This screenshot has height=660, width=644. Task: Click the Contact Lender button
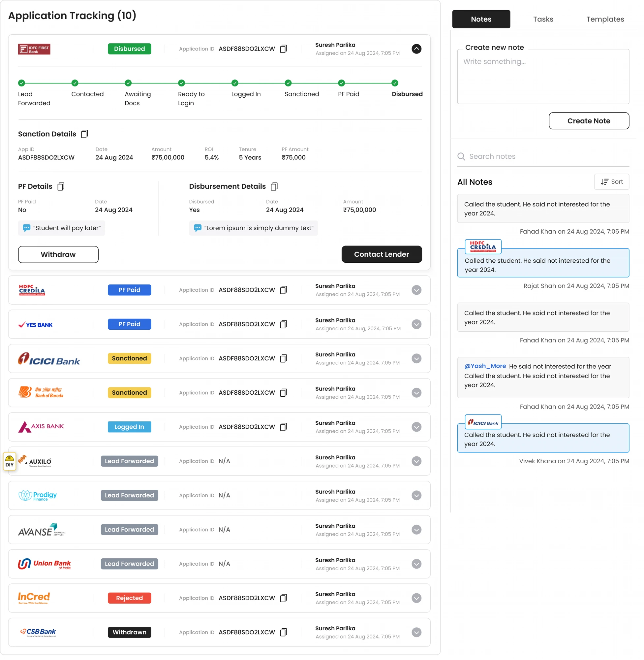click(382, 254)
